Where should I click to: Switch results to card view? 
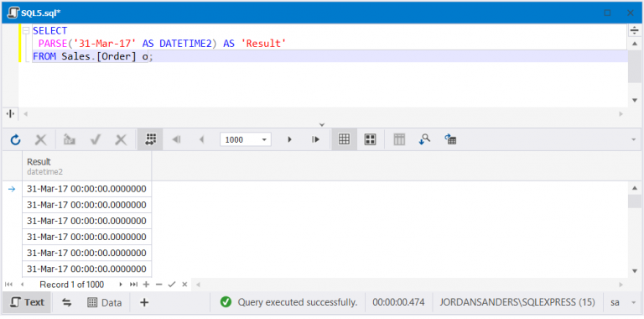pyautogui.click(x=371, y=139)
